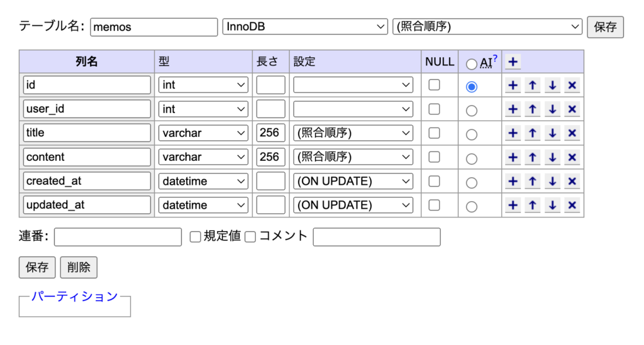Open table collation dropdown at top

[487, 26]
